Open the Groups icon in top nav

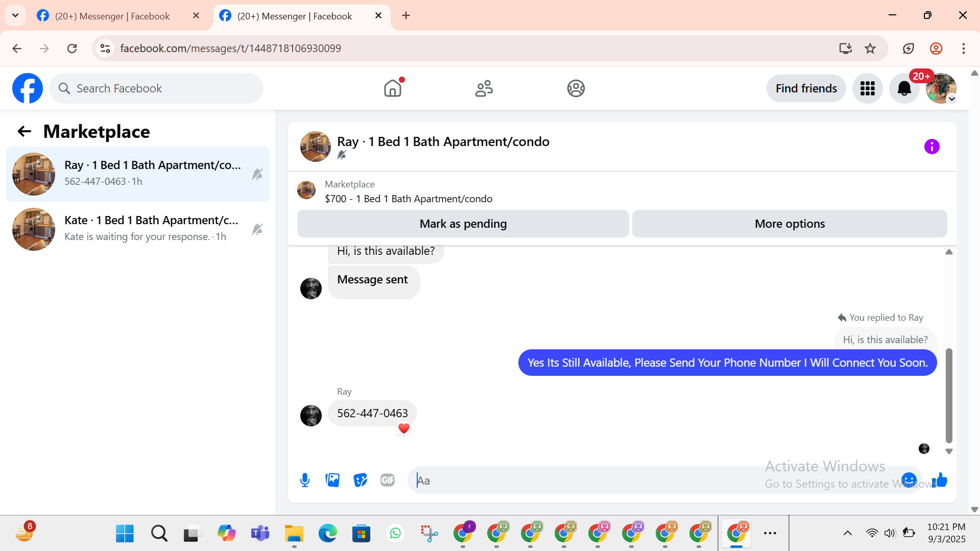[576, 88]
